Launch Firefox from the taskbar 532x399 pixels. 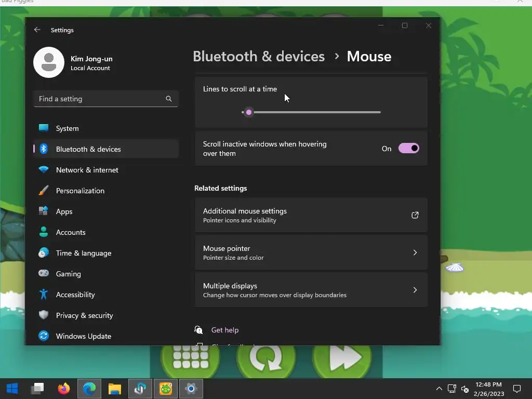click(x=63, y=389)
